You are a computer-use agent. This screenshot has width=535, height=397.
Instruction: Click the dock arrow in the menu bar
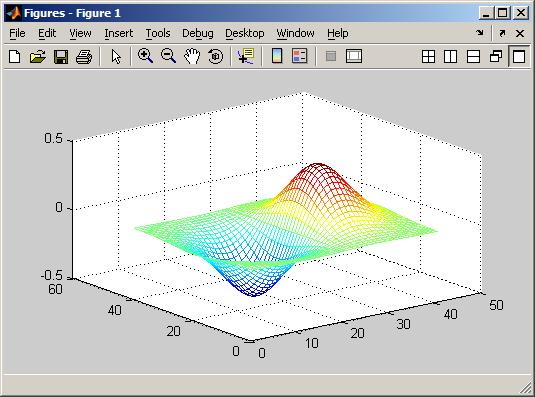pos(480,33)
